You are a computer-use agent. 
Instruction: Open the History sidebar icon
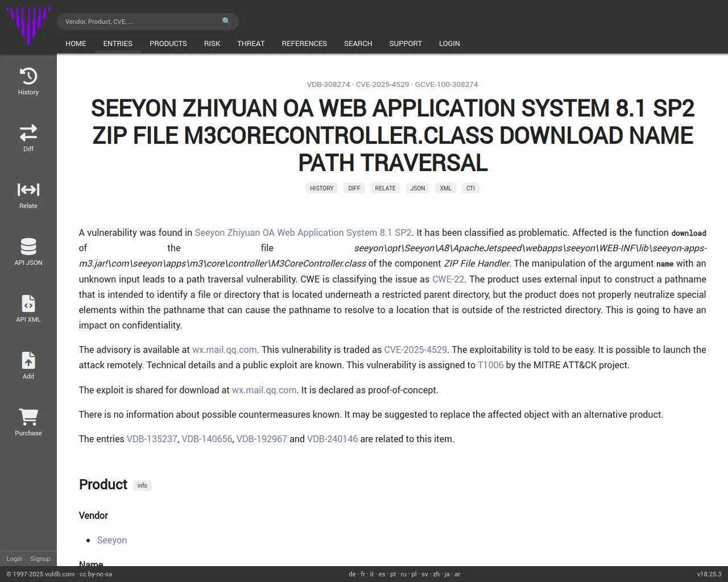click(28, 76)
